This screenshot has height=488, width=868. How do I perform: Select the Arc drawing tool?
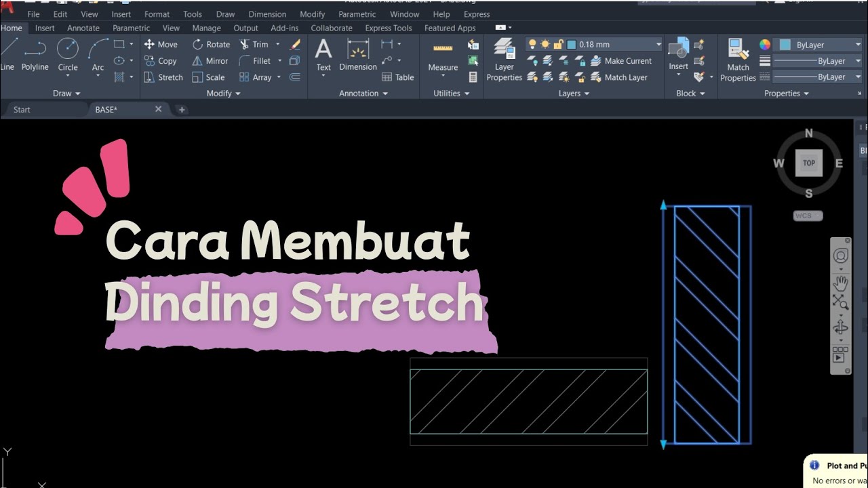(98, 56)
